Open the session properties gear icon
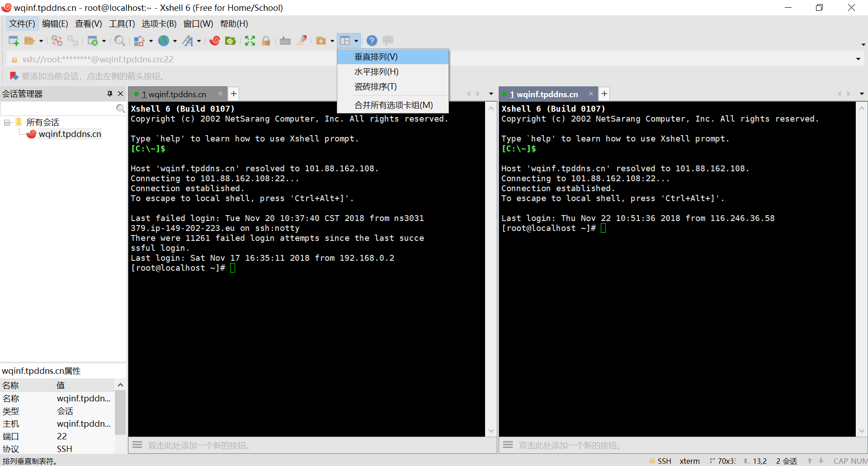This screenshot has height=466, width=868. [x=94, y=41]
